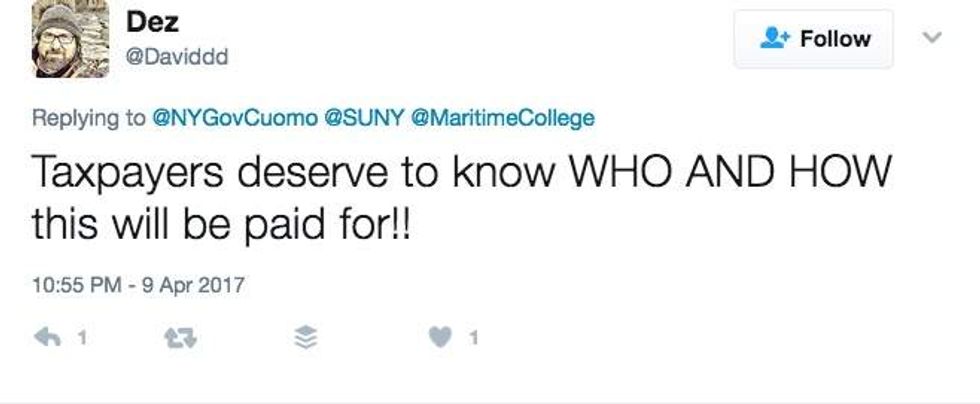Image resolution: width=980 pixels, height=404 pixels.
Task: Click the person-plus icon in Follow button
Action: pyautogui.click(x=775, y=39)
